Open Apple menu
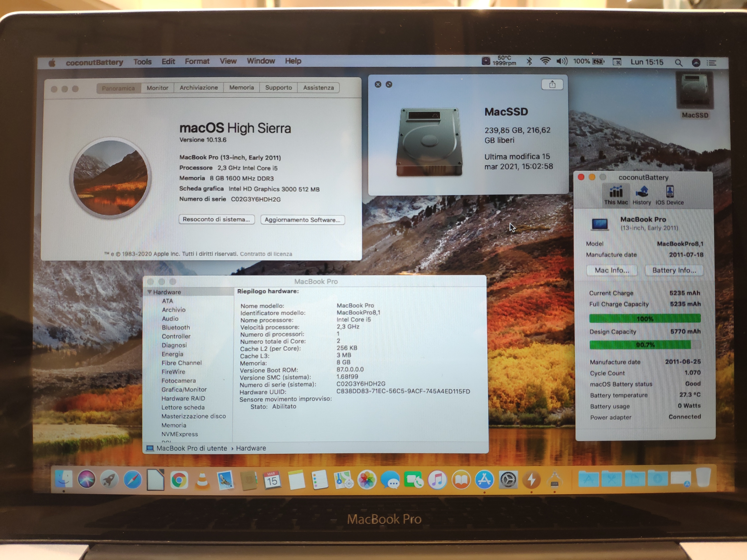This screenshot has height=560, width=747. coord(52,63)
